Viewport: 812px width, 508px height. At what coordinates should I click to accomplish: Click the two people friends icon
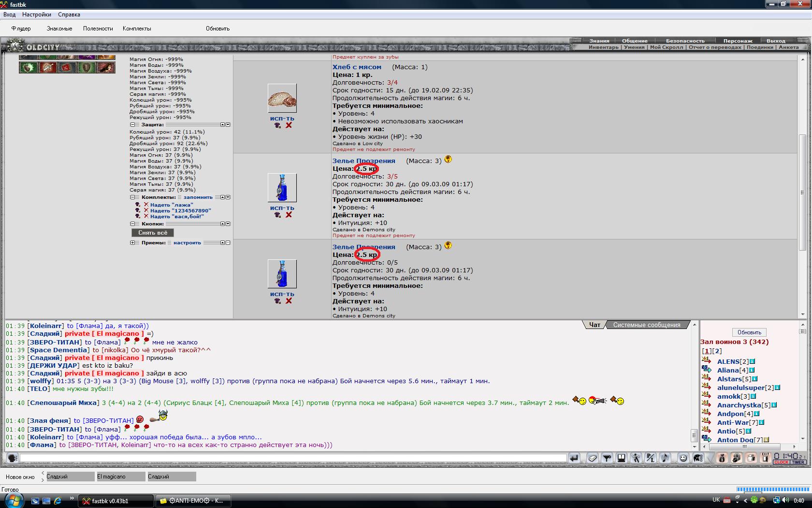pyautogui.click(x=751, y=458)
